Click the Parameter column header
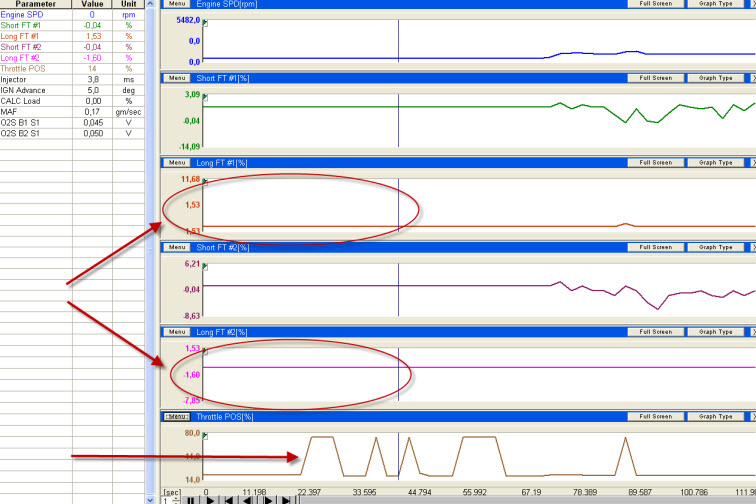Image resolution: width=756 pixels, height=504 pixels. [35, 4]
